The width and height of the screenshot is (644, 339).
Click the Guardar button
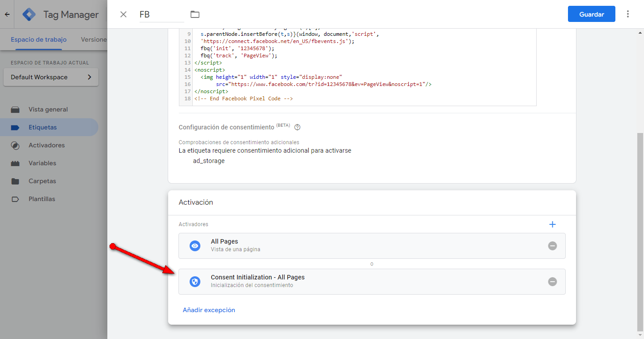pyautogui.click(x=591, y=14)
